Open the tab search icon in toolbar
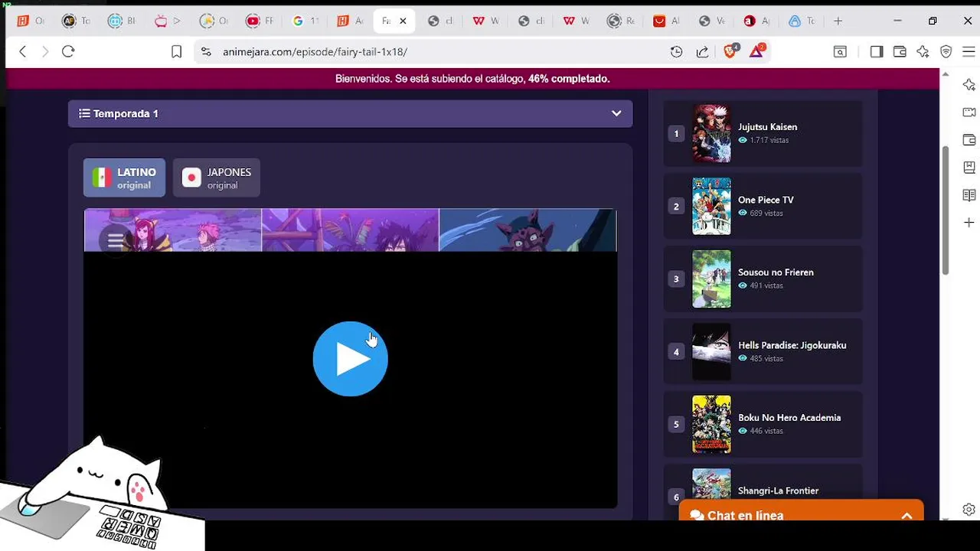 (840, 51)
